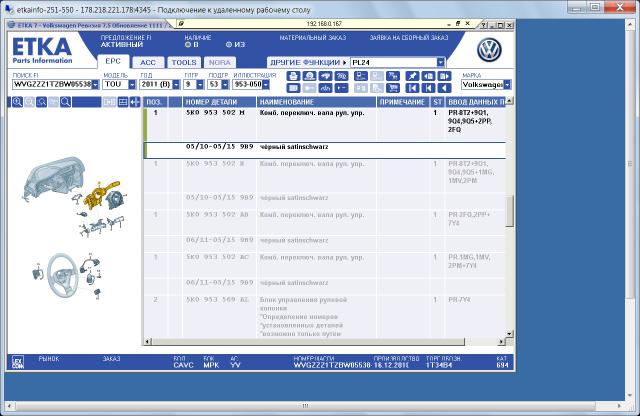The height and width of the screenshot is (416, 640).
Task: Click the Volkswagen logo
Action: [x=489, y=50]
